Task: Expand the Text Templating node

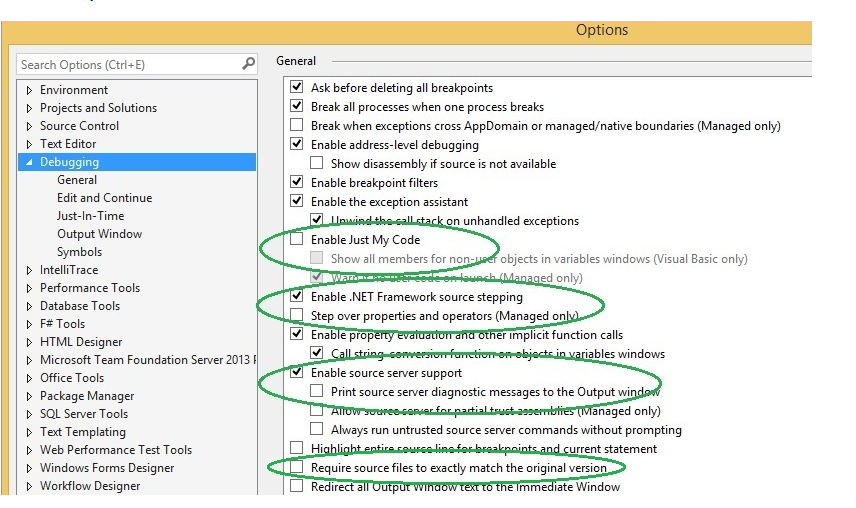Action: (29, 432)
